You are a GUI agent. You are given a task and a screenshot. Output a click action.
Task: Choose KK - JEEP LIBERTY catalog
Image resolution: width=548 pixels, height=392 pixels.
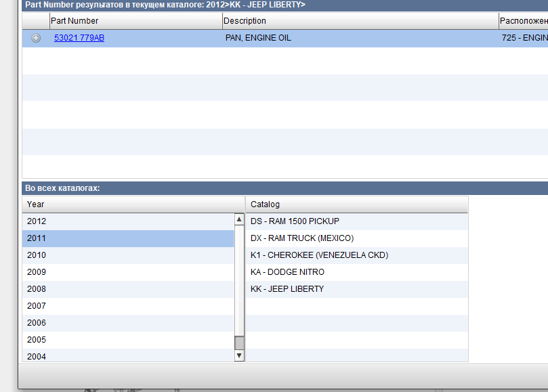click(287, 289)
